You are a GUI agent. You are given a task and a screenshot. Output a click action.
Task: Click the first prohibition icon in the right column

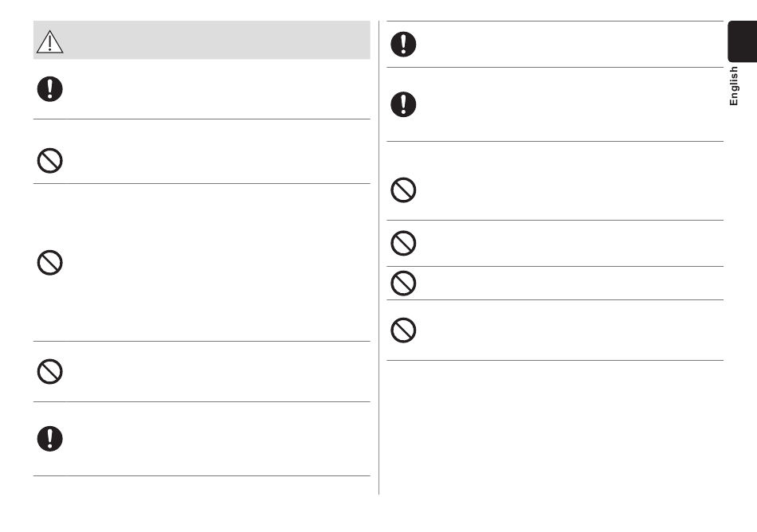[403, 190]
